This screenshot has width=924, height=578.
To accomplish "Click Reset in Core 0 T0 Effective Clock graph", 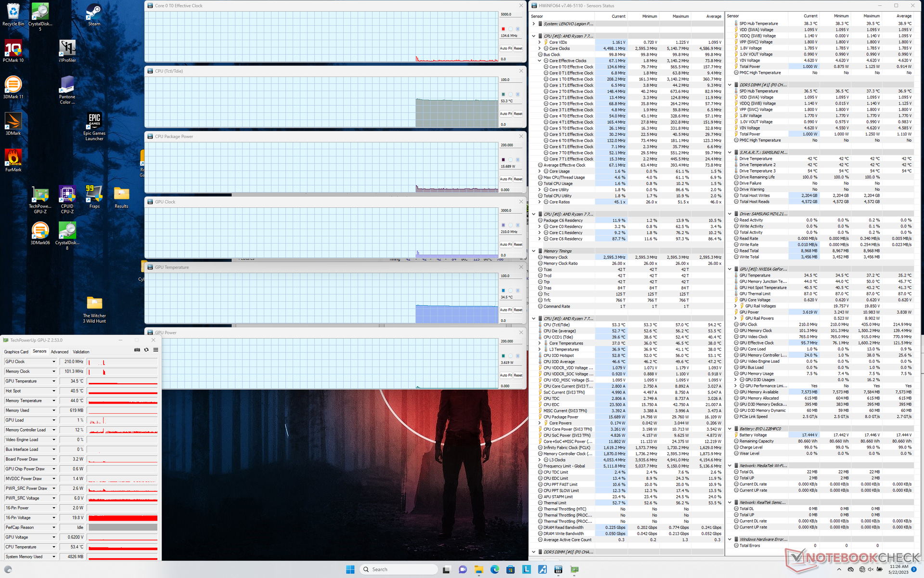I will (x=518, y=48).
